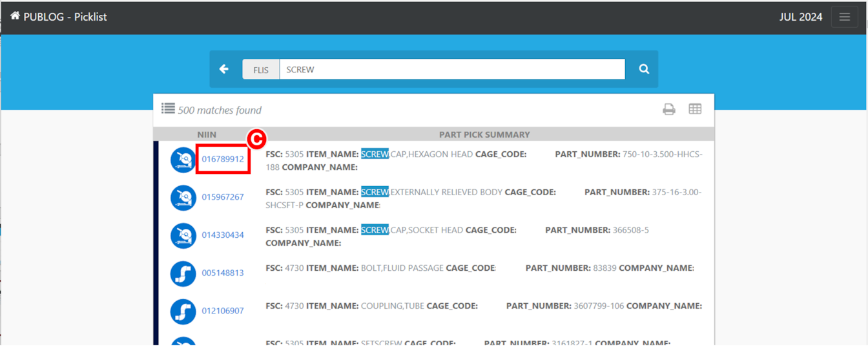The image size is (868, 349).
Task: Open NIIN 016789912 link
Action: tap(223, 159)
